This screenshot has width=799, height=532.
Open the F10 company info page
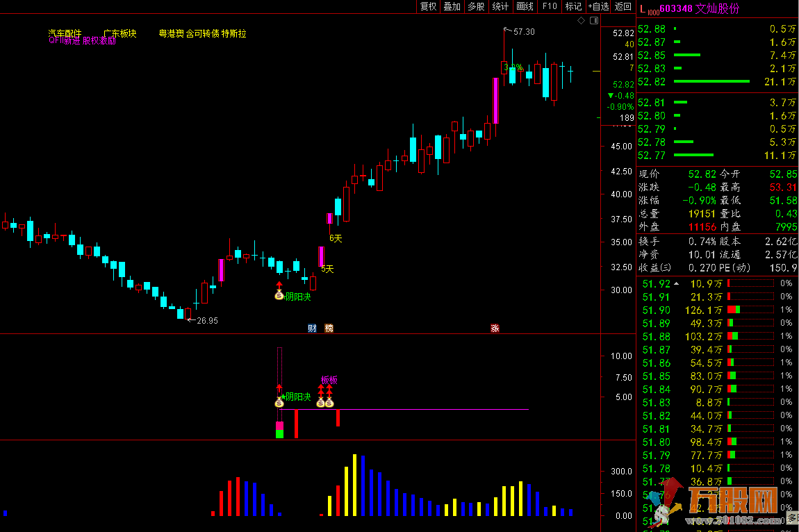coord(550,6)
